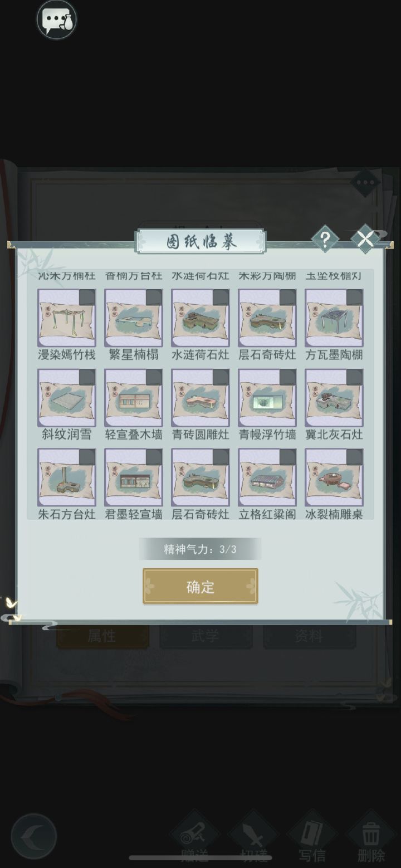
Task: Choose the 方瓦墨陶棚 blueprint icon
Action: (334, 318)
